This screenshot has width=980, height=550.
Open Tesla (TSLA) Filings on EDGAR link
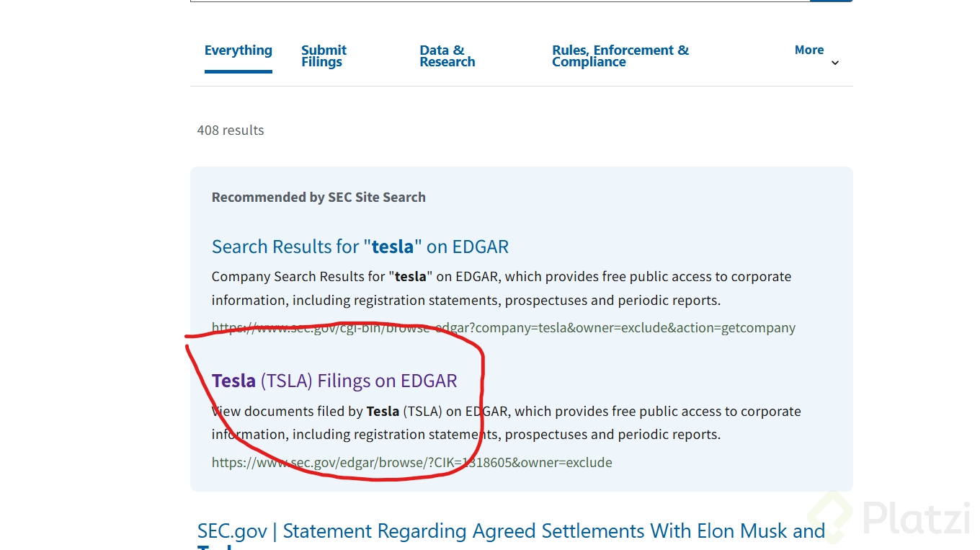click(334, 381)
